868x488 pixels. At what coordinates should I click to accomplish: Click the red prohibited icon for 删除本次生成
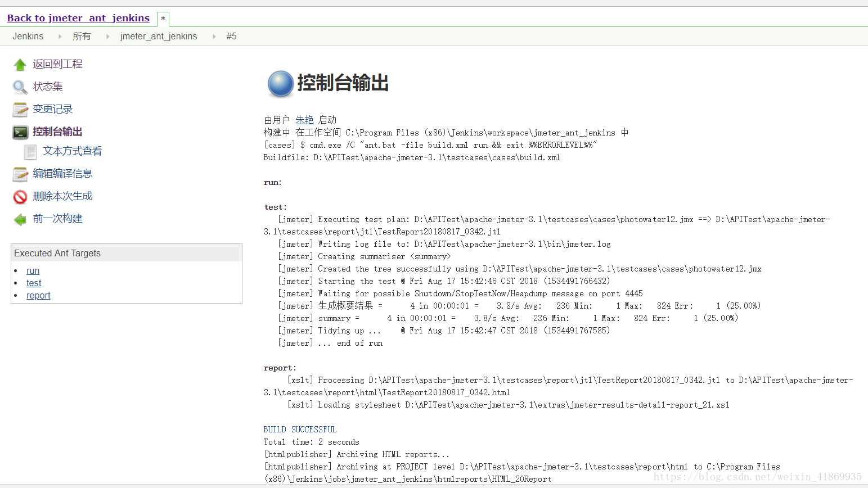pyautogui.click(x=20, y=197)
